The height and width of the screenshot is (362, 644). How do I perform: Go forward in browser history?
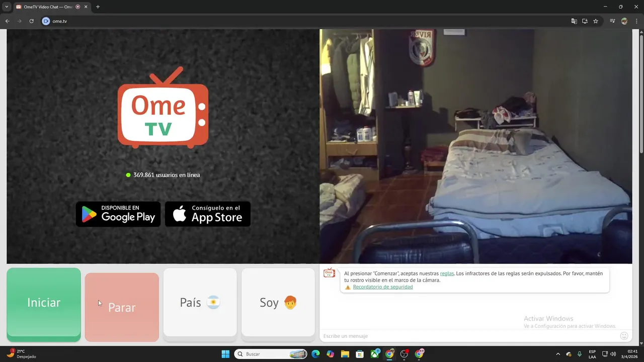click(19, 21)
